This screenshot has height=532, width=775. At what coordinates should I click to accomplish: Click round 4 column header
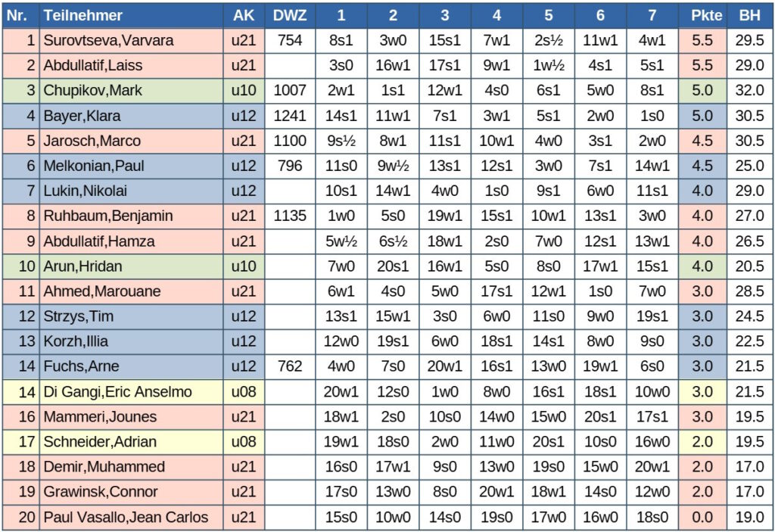pyautogui.click(x=496, y=15)
